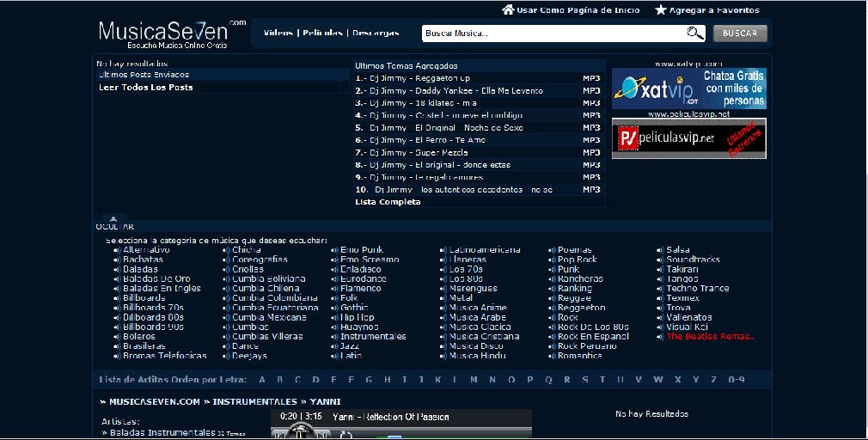The width and height of the screenshot is (868, 440).
Task: Click MP3 label on Te regalo amores row
Action: (591, 177)
